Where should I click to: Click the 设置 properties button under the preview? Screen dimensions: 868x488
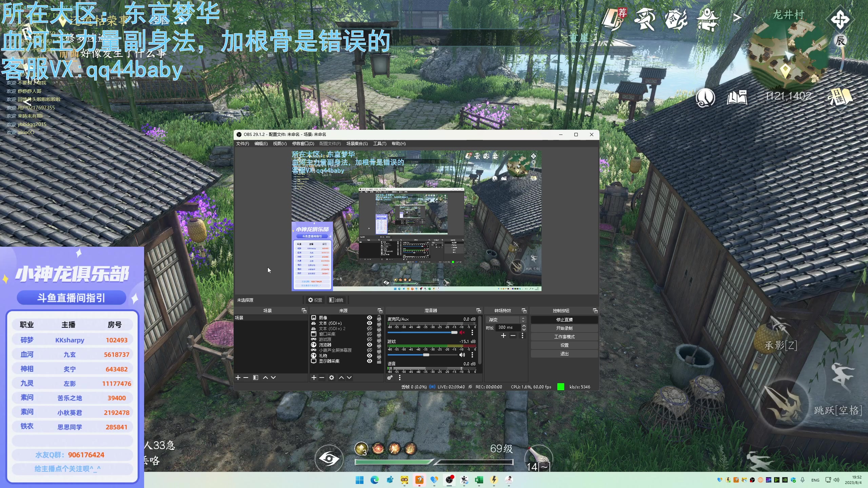pos(315,300)
